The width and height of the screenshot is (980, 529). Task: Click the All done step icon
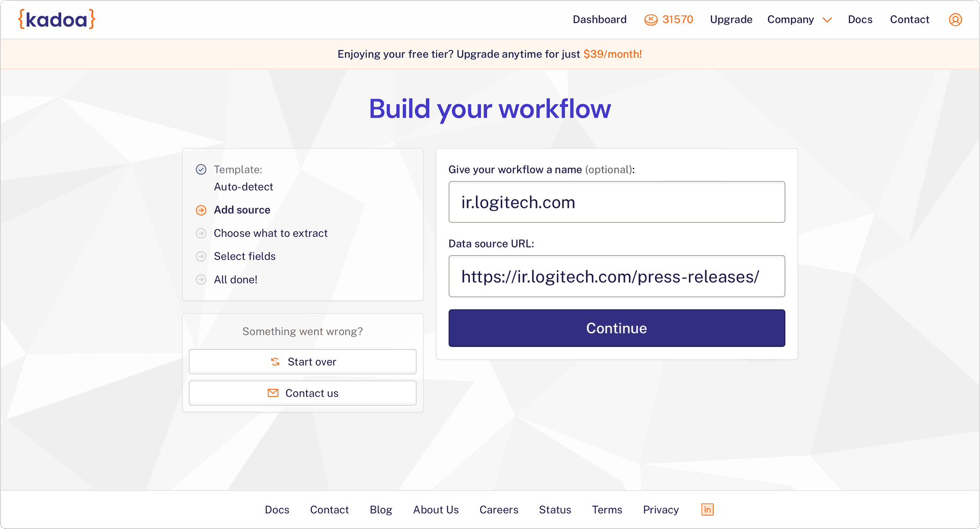click(201, 280)
